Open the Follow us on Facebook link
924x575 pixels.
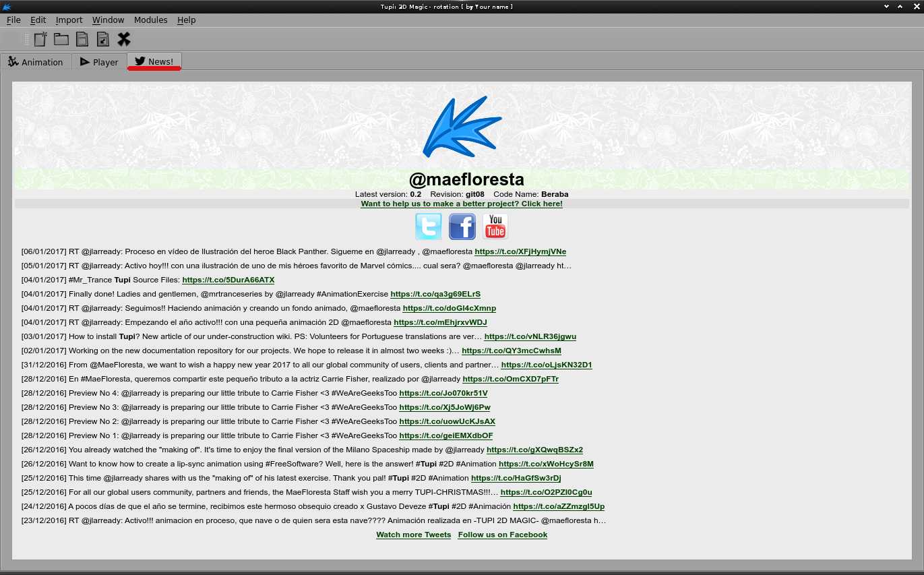click(502, 535)
